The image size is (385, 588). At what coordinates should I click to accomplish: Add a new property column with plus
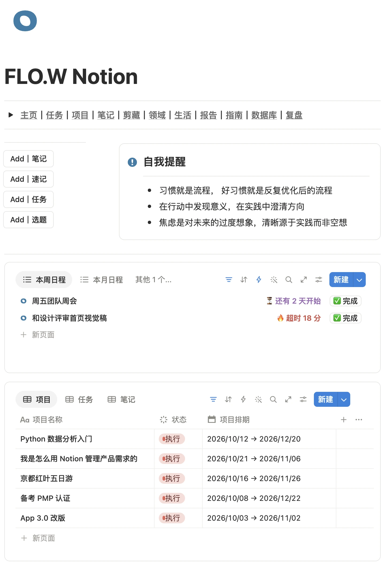344,420
